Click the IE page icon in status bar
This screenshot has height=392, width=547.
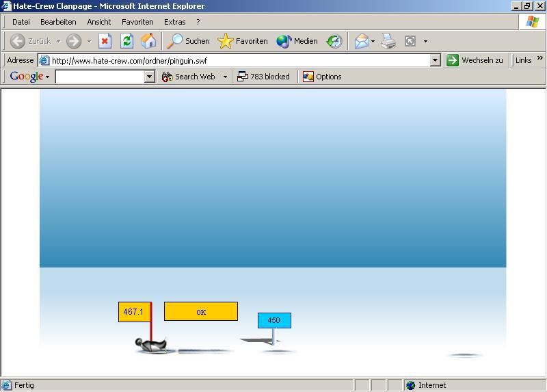coord(6,385)
